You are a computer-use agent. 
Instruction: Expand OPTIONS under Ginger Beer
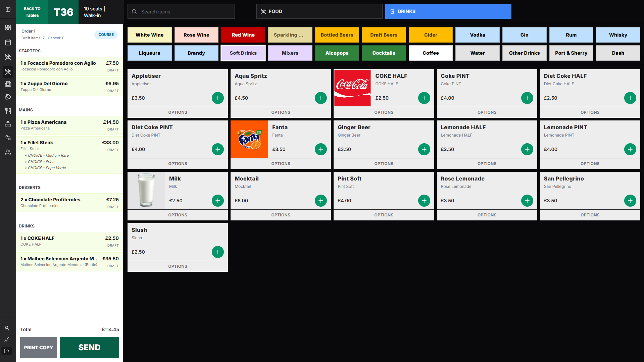(x=384, y=164)
